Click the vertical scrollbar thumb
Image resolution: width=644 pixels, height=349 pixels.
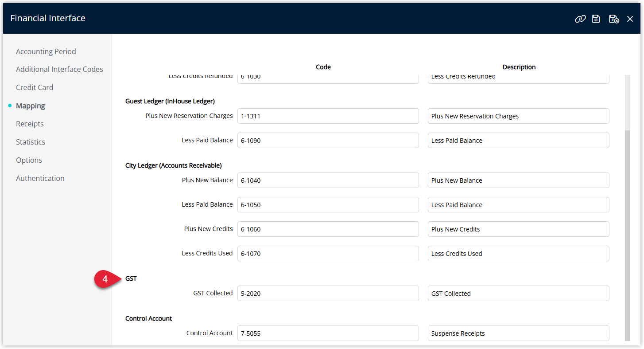[627, 235]
